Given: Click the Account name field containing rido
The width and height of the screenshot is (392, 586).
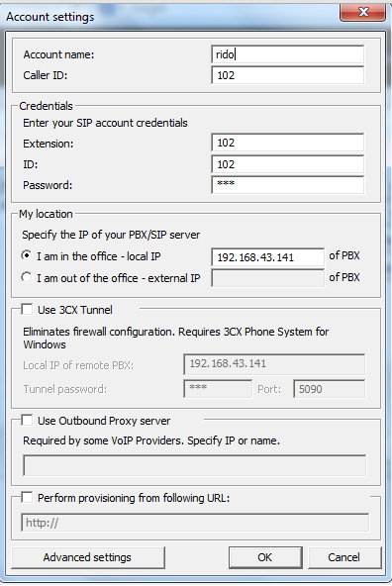Looking at the screenshot, I should [287, 54].
